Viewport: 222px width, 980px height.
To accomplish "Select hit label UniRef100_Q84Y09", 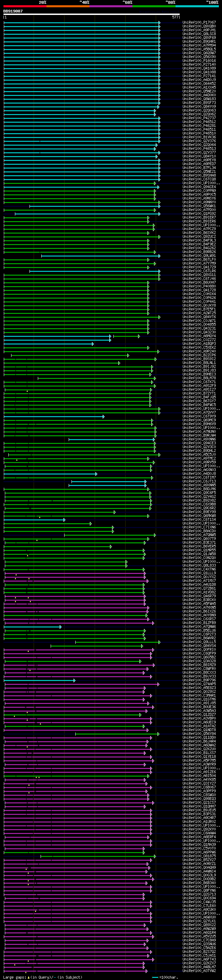I will (x=199, y=106).
